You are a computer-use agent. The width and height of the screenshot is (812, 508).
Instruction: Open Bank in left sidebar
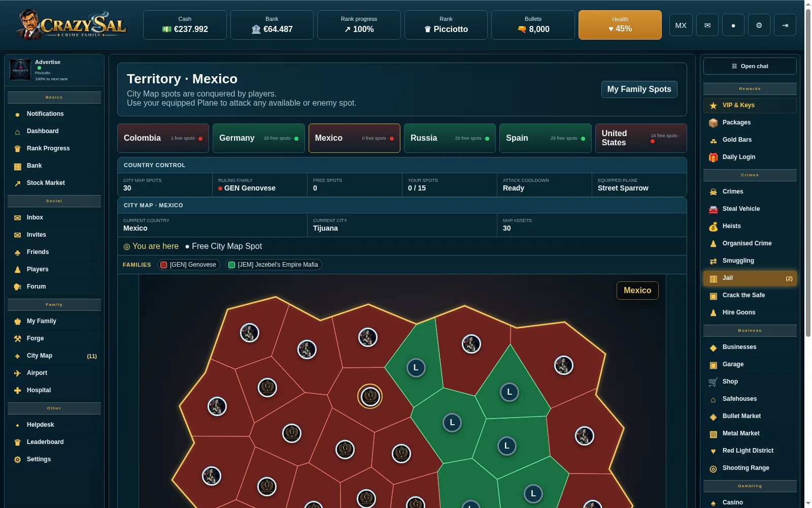point(54,166)
